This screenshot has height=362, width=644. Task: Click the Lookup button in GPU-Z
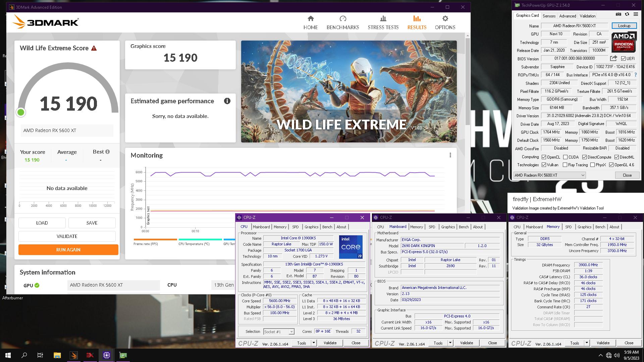(x=624, y=26)
